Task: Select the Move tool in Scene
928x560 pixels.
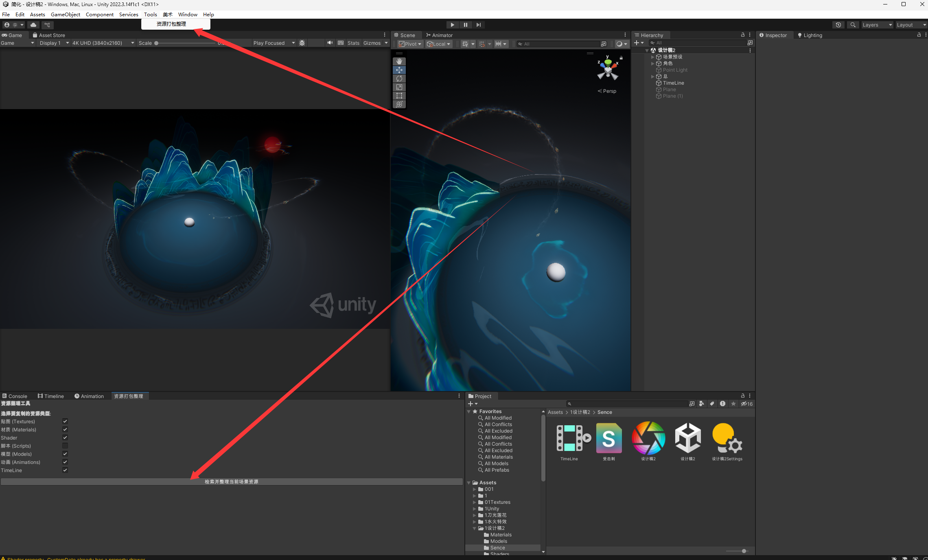Action: [x=399, y=70]
